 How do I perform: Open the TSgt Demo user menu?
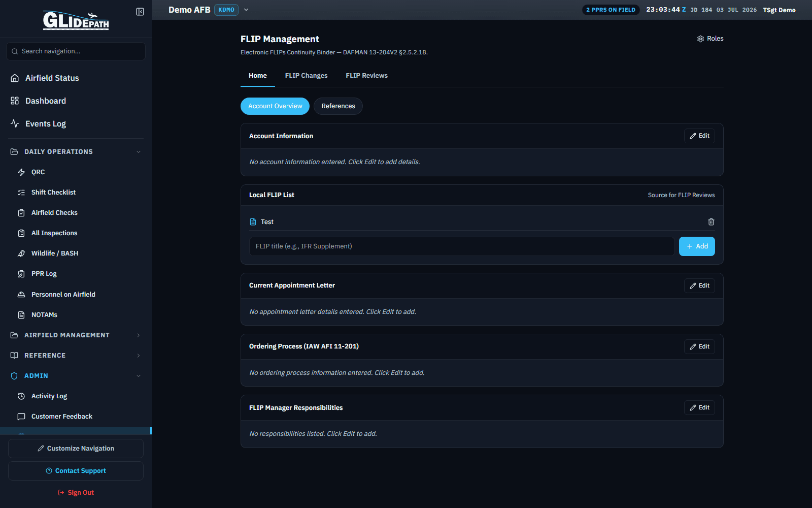point(779,10)
